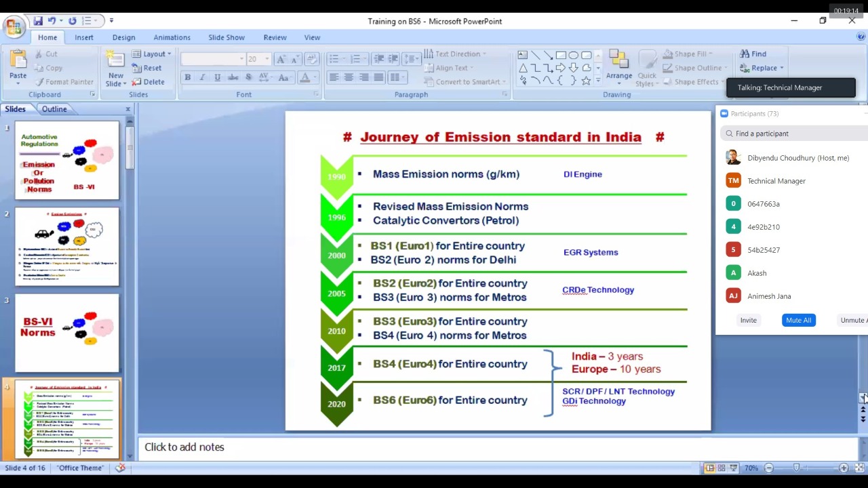Image resolution: width=868 pixels, height=488 pixels.
Task: Adjust the zoom slider handle
Action: pyautogui.click(x=796, y=468)
